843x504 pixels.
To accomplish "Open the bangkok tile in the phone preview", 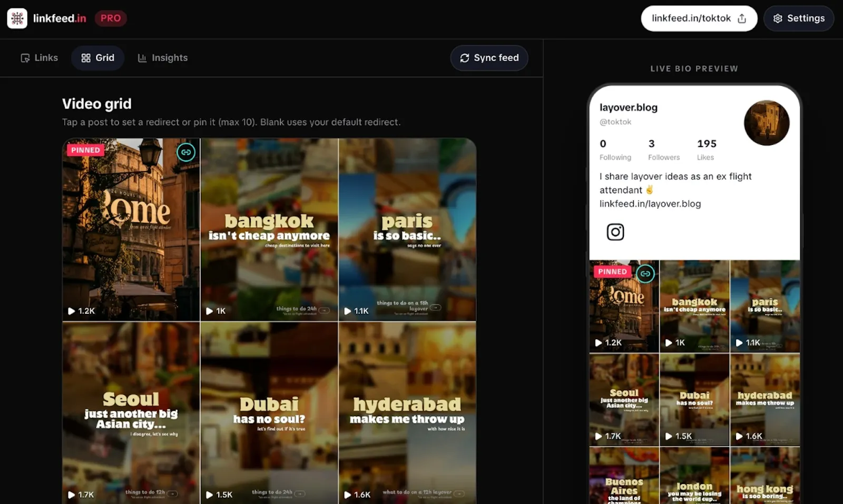I will pyautogui.click(x=694, y=307).
